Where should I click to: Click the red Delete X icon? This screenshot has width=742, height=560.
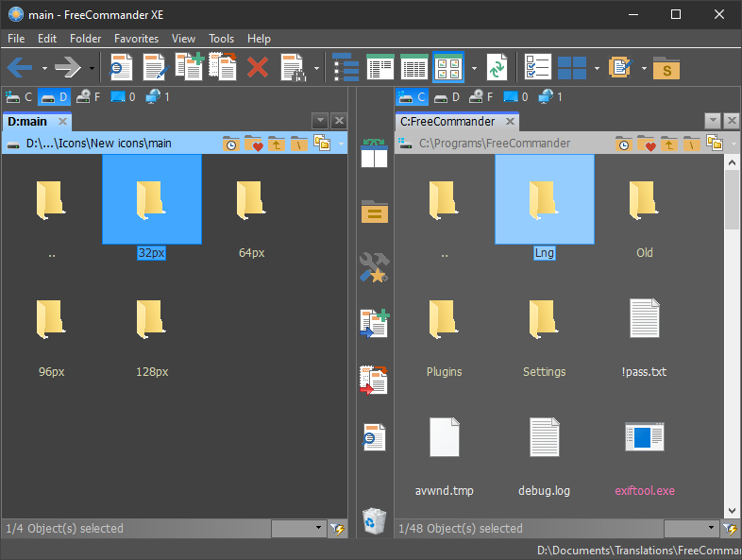click(x=258, y=68)
